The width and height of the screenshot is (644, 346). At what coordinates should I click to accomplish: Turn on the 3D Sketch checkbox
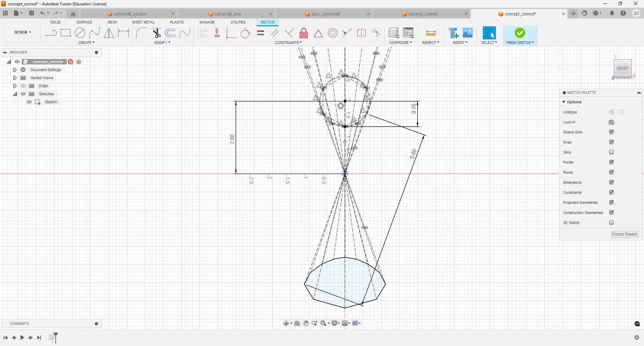(x=611, y=223)
